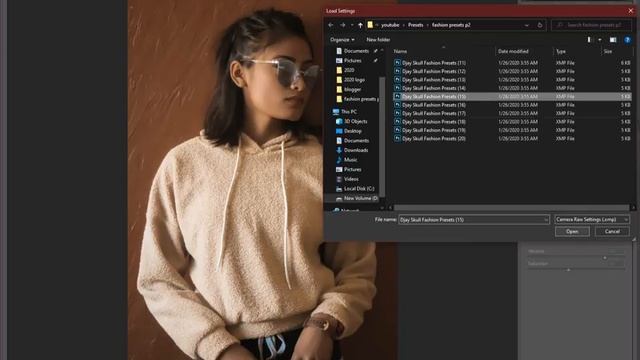Open the blogger folder in sidebar
The height and width of the screenshot is (360, 640).
coord(352,89)
